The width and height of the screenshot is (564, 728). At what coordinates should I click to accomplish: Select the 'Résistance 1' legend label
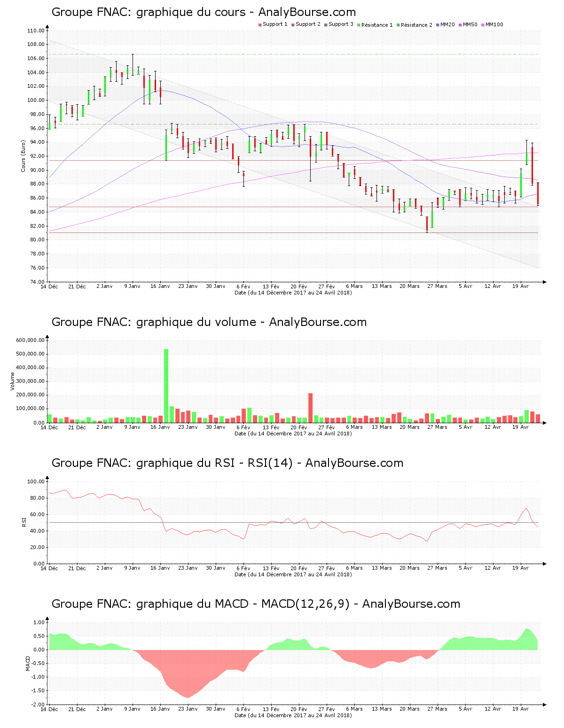pos(377,25)
